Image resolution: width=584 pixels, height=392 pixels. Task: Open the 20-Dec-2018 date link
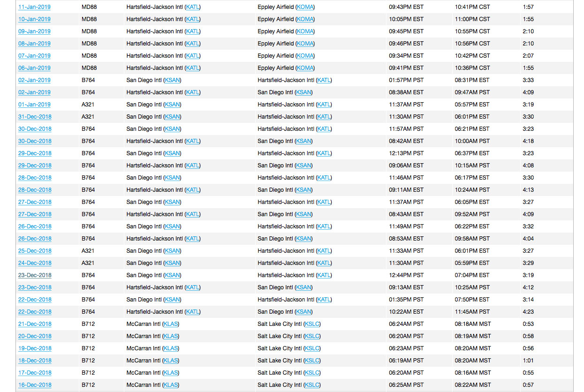pos(35,336)
